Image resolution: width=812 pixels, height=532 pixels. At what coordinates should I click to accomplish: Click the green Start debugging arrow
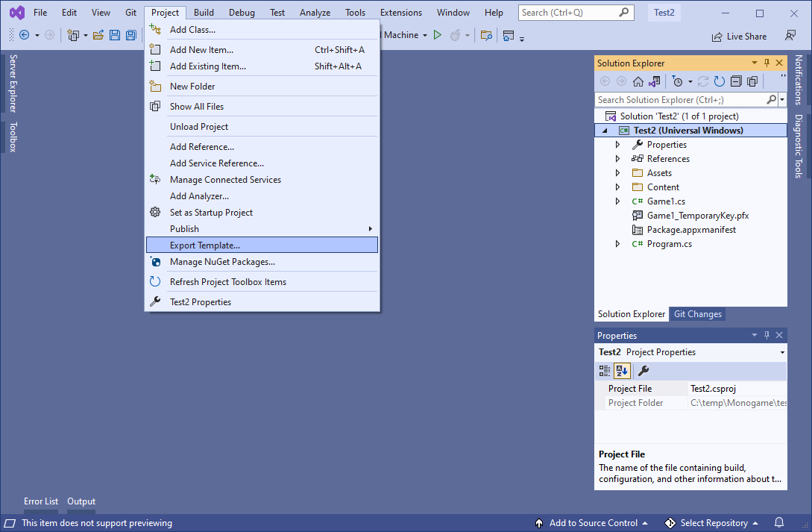pyautogui.click(x=438, y=35)
